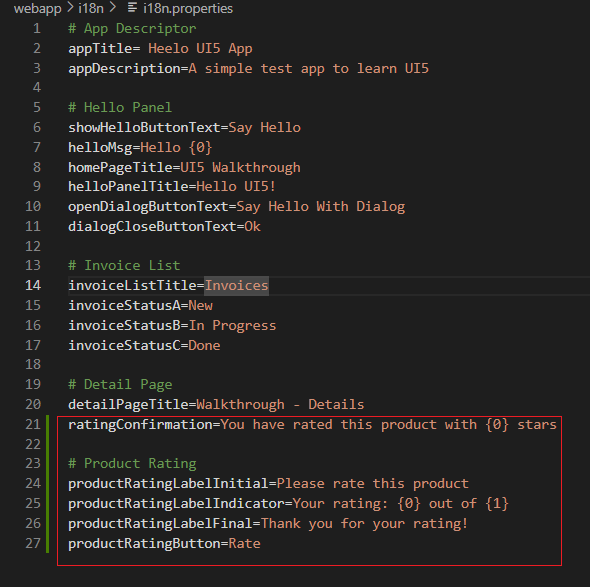Click the 'openDialogButtonText' key

[148, 207]
